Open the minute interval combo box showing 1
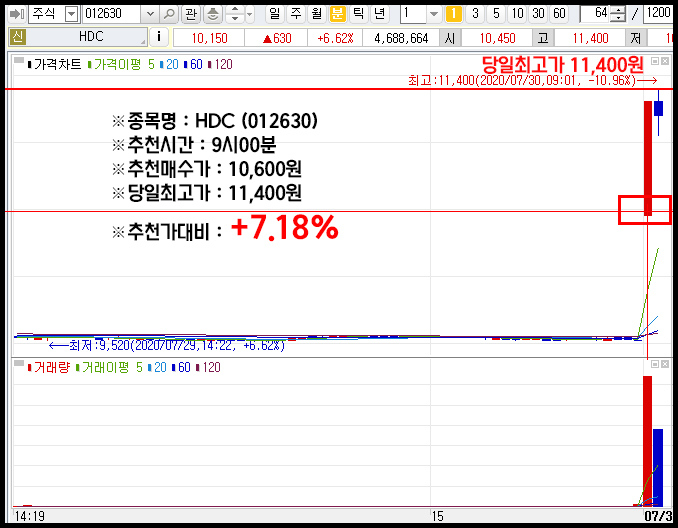 [x=420, y=14]
